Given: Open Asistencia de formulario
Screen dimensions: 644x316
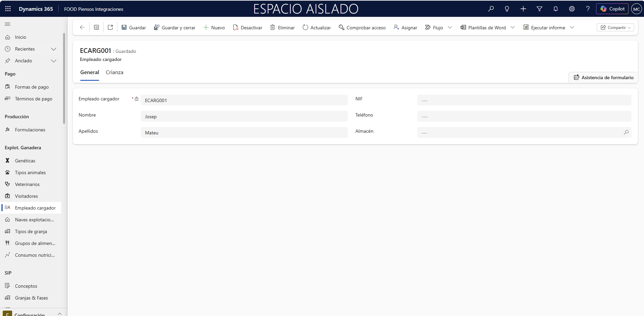Looking at the screenshot, I should click(603, 77).
